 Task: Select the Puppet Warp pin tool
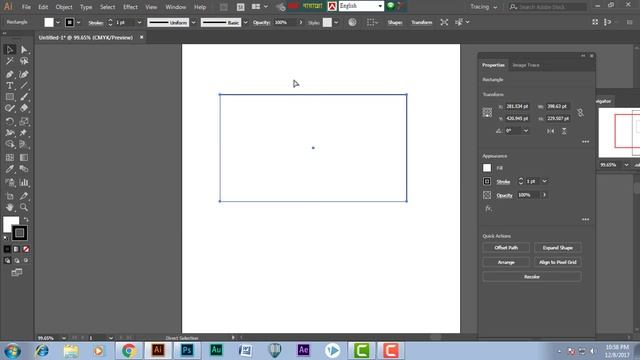[24, 133]
